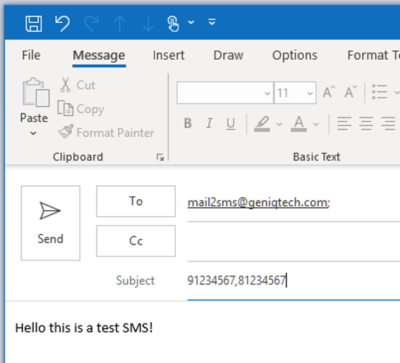Image resolution: width=400 pixels, height=363 pixels.
Task: Switch to the Draw tab
Action: click(228, 55)
